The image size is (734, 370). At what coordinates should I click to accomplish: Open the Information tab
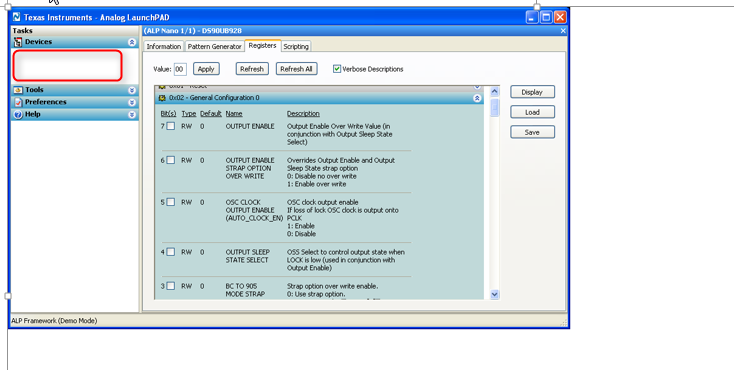163,46
